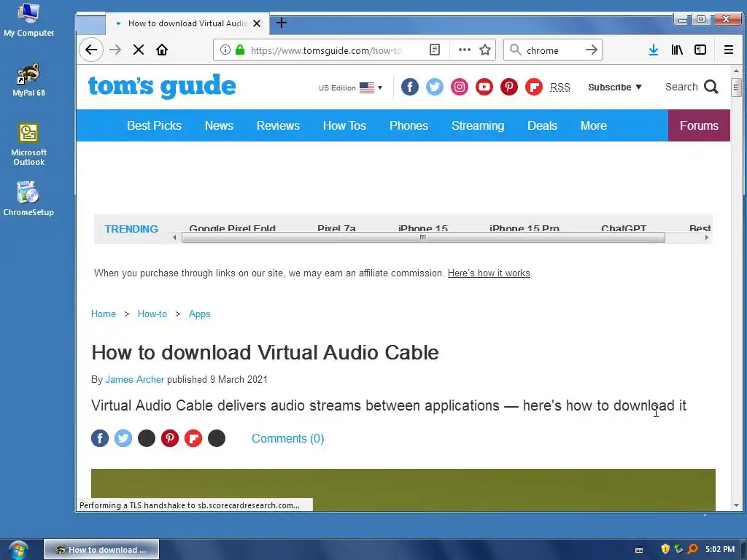Viewport: 747px width, 560px height.
Task: Click the Windows Start button
Action: 18,550
